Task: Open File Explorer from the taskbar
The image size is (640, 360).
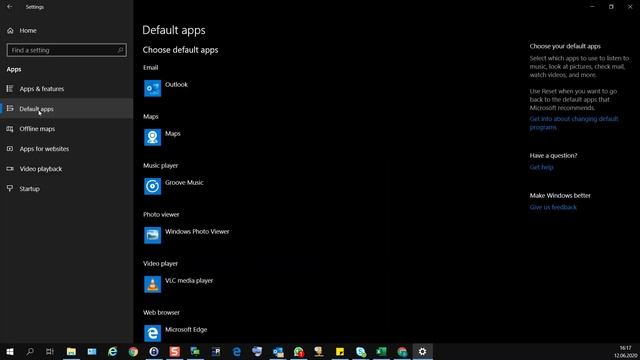Action: (71, 351)
